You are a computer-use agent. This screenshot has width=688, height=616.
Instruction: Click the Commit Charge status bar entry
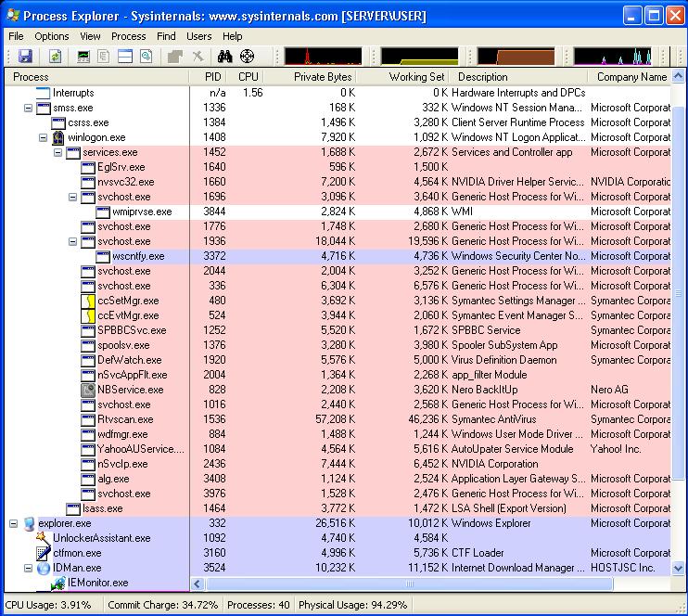tap(163, 605)
